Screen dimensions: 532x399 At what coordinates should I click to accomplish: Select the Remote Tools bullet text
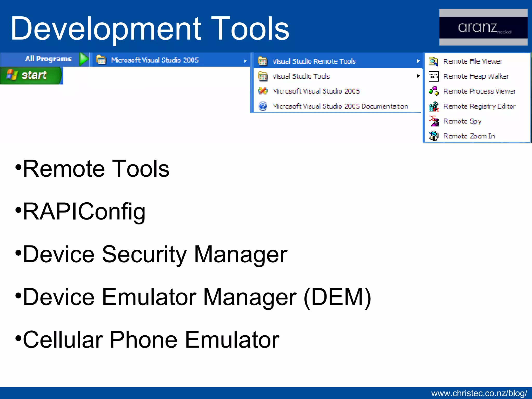click(96, 169)
